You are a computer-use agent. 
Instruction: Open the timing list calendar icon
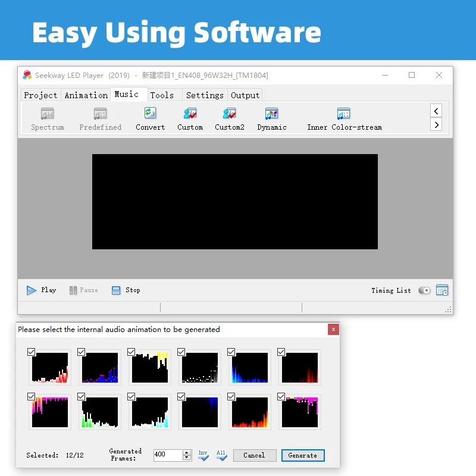click(x=442, y=290)
